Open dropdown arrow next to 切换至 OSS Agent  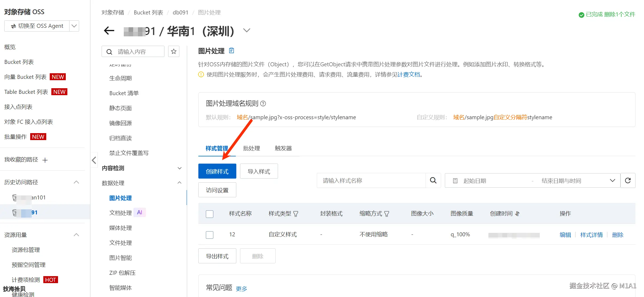[74, 26]
